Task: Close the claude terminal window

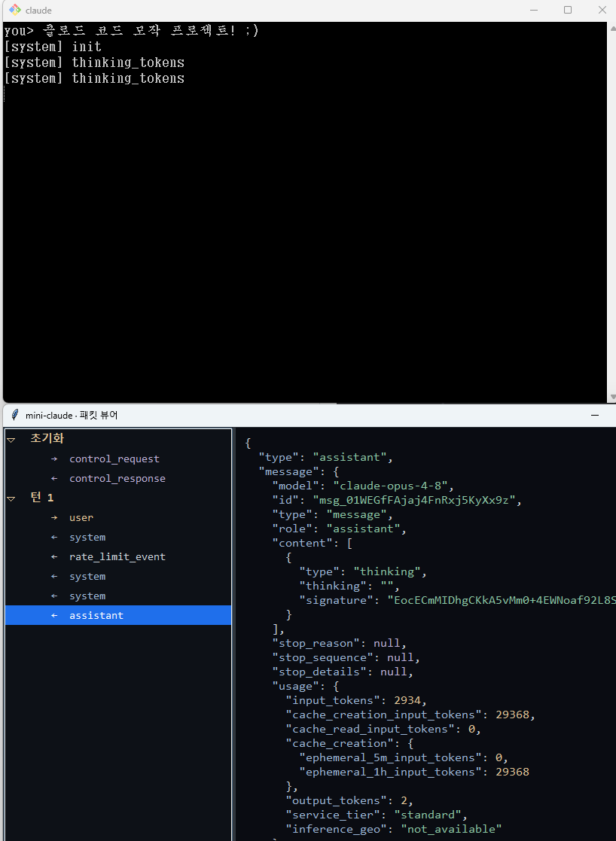Action: pyautogui.click(x=602, y=10)
